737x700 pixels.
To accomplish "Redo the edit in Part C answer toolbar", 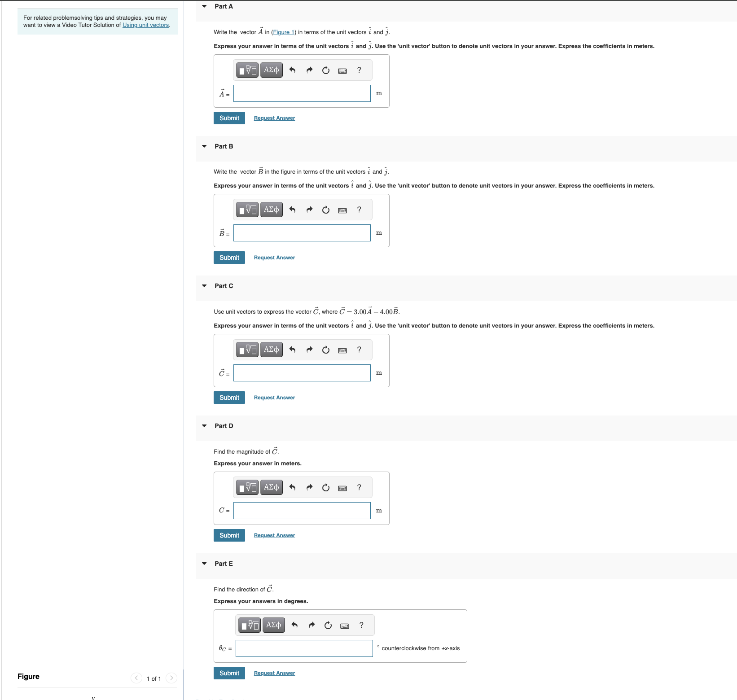I will tap(309, 349).
